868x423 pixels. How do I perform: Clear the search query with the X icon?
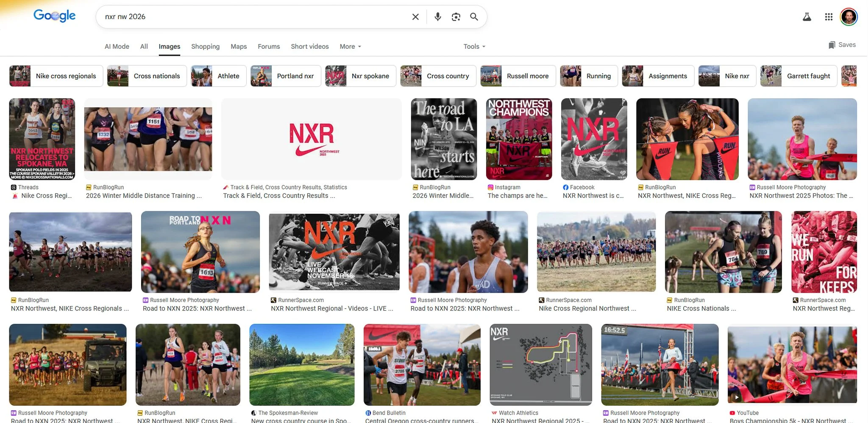tap(415, 17)
